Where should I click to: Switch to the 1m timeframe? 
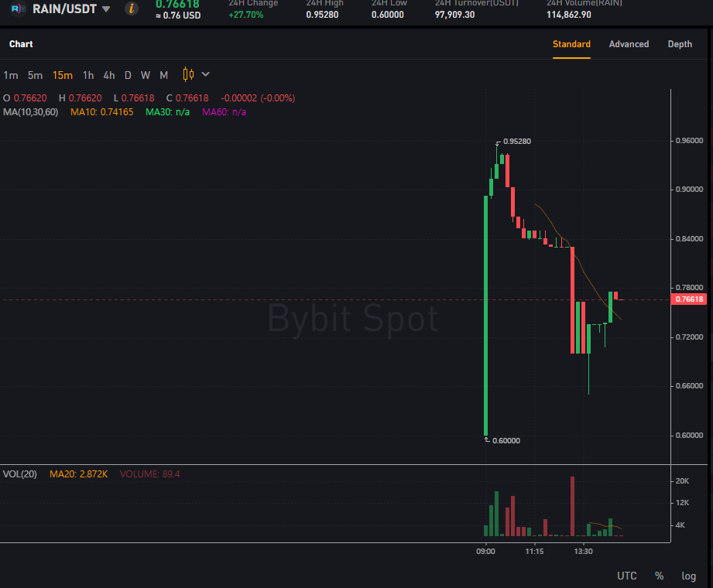[11, 75]
